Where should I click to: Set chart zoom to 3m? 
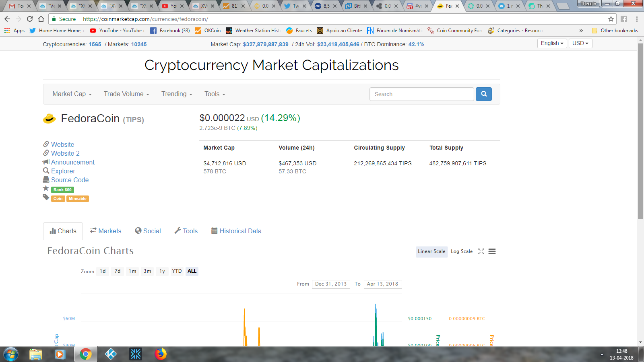[x=147, y=271]
